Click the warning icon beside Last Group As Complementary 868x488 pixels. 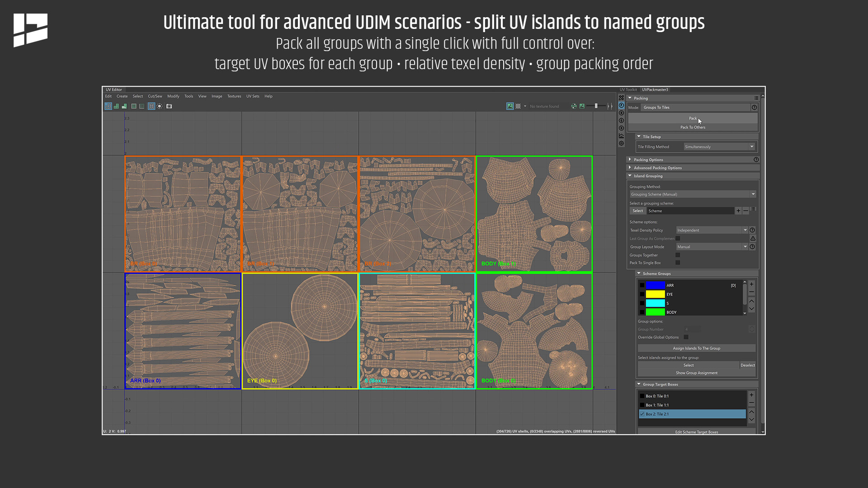752,238
